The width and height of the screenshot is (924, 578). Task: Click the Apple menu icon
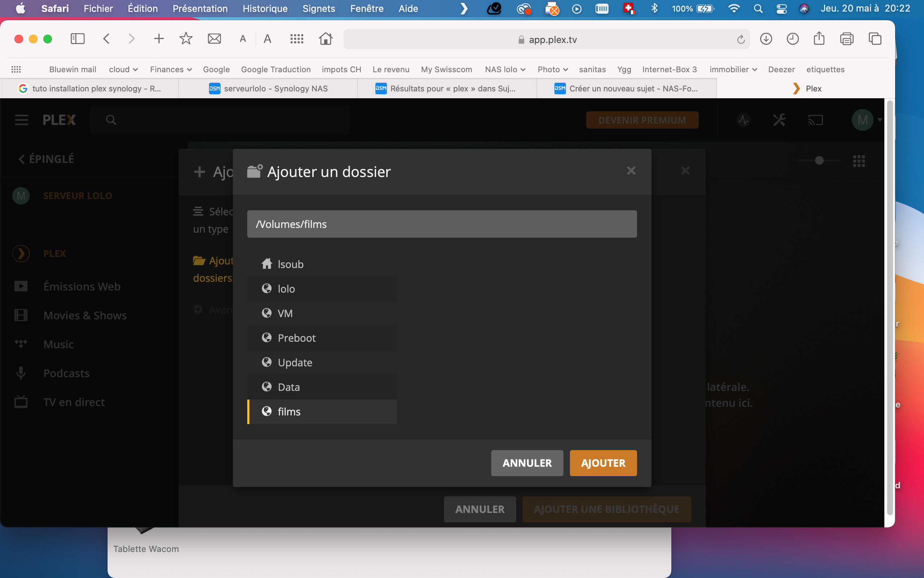click(21, 8)
